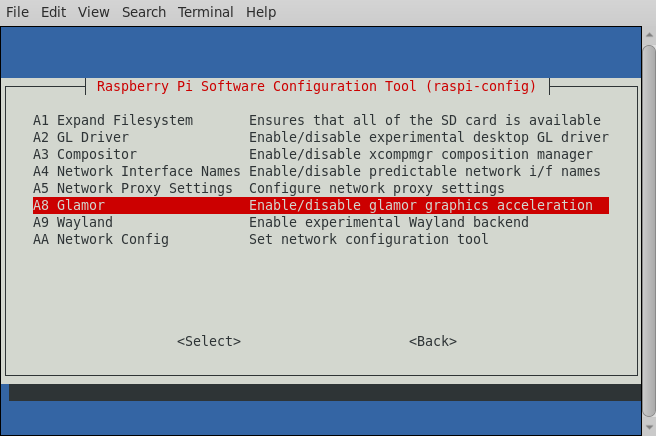Open the Terminal menu

tap(205, 12)
